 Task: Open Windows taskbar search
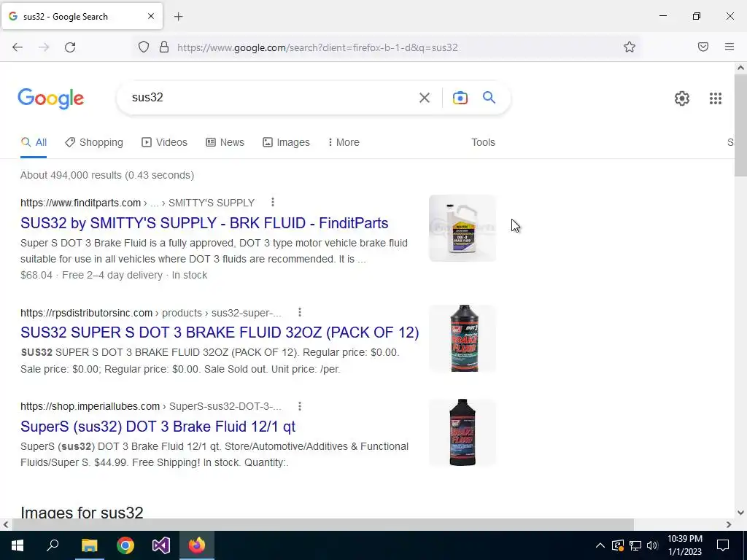53,545
